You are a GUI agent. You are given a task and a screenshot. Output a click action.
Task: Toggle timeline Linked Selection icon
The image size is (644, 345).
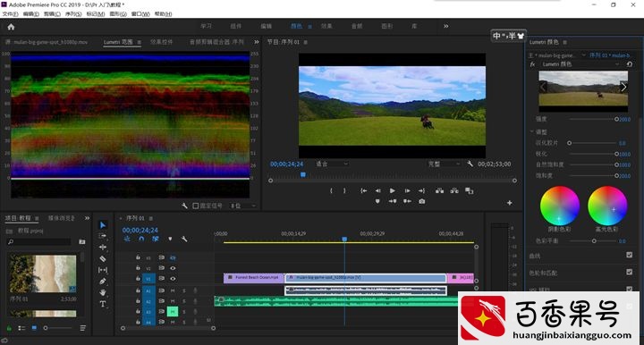(156, 239)
